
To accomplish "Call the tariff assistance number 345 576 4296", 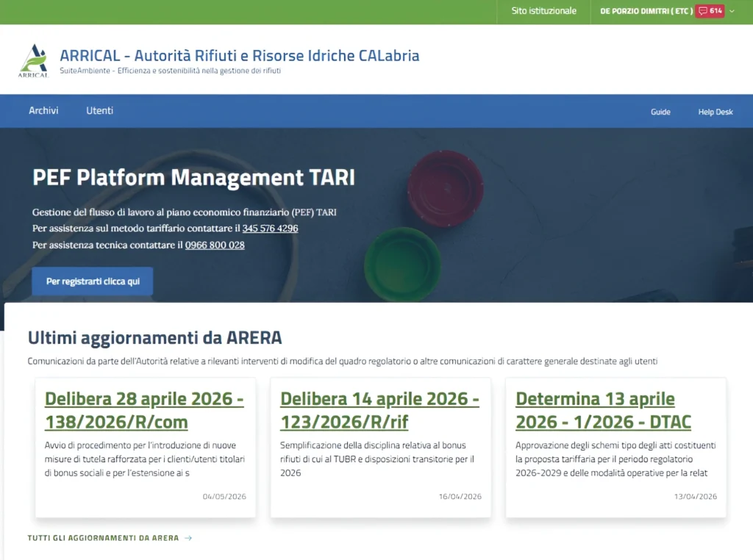I will click(270, 229).
